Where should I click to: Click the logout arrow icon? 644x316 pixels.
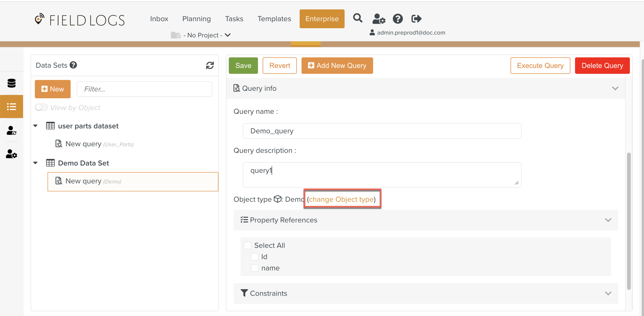(416, 19)
